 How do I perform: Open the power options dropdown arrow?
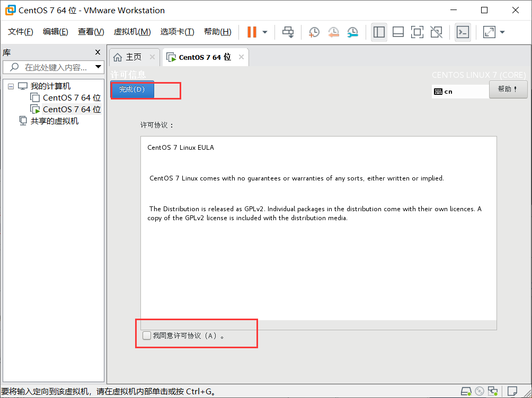pos(265,32)
